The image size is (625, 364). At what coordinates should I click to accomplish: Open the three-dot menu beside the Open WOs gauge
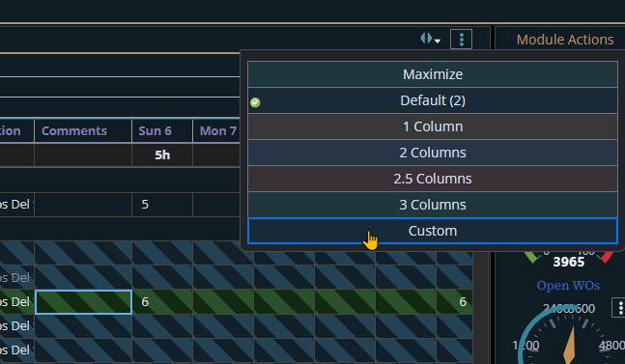[x=619, y=308]
